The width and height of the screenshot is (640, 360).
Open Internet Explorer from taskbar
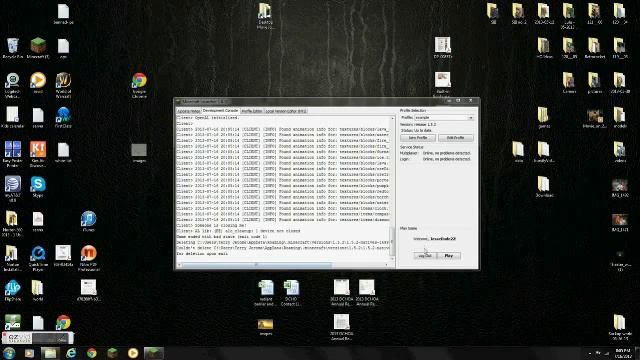(x=71, y=353)
